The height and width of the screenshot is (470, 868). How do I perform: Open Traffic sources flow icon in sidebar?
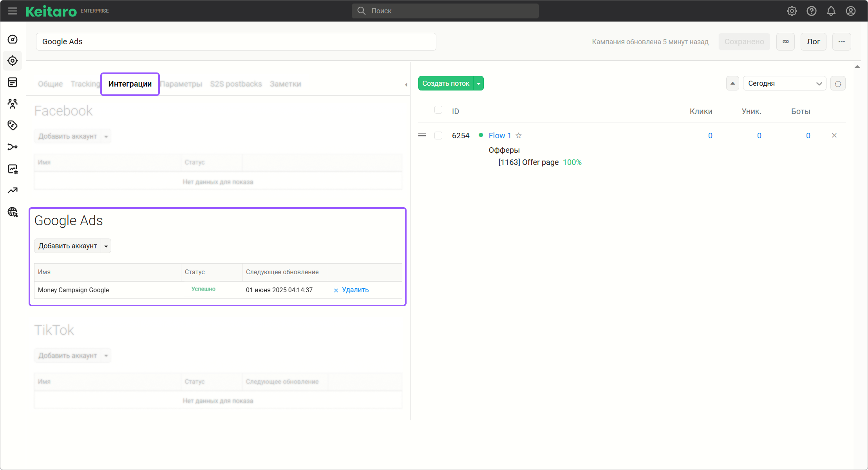[13, 147]
